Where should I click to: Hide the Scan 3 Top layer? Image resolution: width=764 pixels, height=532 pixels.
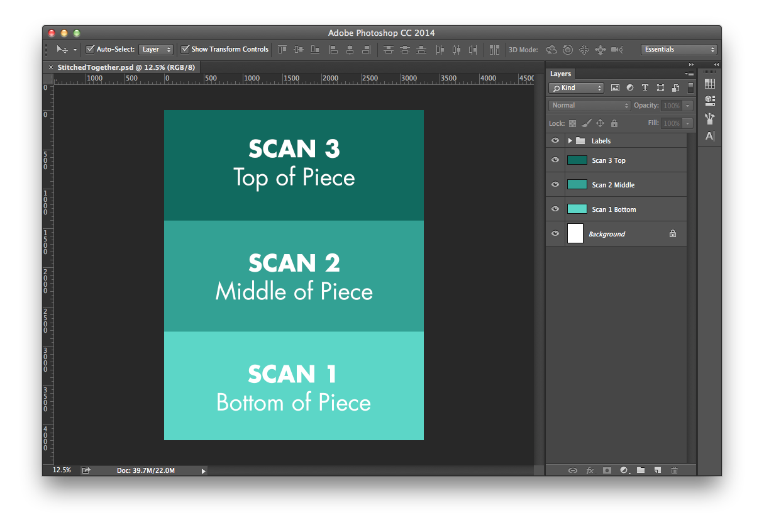(x=555, y=160)
